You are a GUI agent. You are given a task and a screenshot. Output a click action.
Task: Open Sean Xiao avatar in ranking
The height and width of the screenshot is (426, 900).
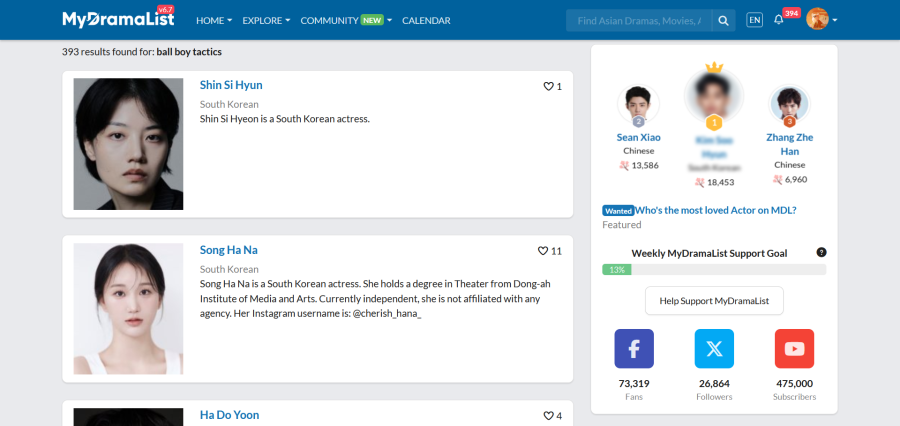[x=638, y=104]
